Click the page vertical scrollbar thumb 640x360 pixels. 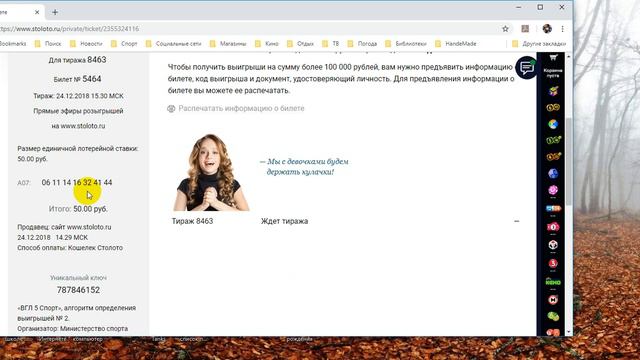pos(569,161)
